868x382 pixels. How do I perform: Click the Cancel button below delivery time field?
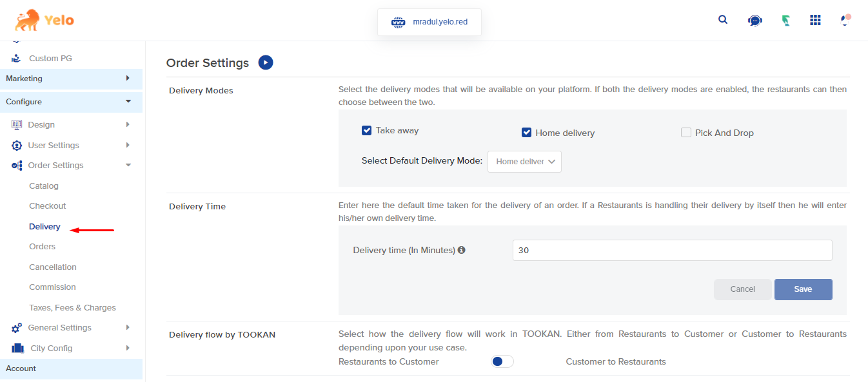[x=742, y=289]
